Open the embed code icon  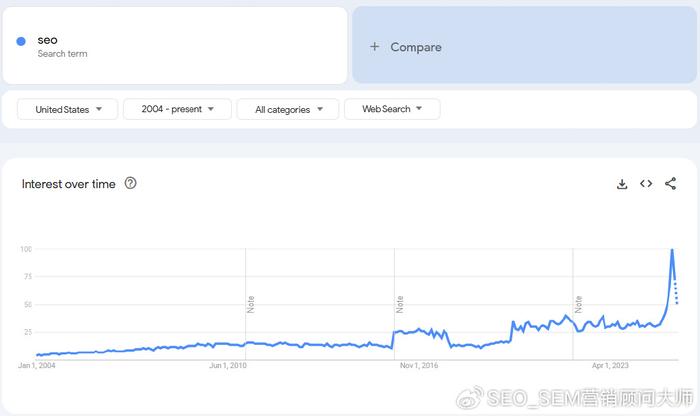(646, 184)
